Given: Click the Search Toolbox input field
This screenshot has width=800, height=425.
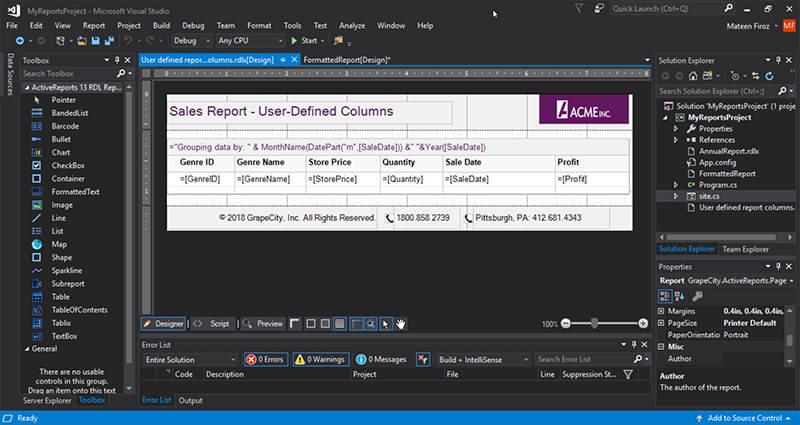Looking at the screenshot, I should (x=69, y=73).
